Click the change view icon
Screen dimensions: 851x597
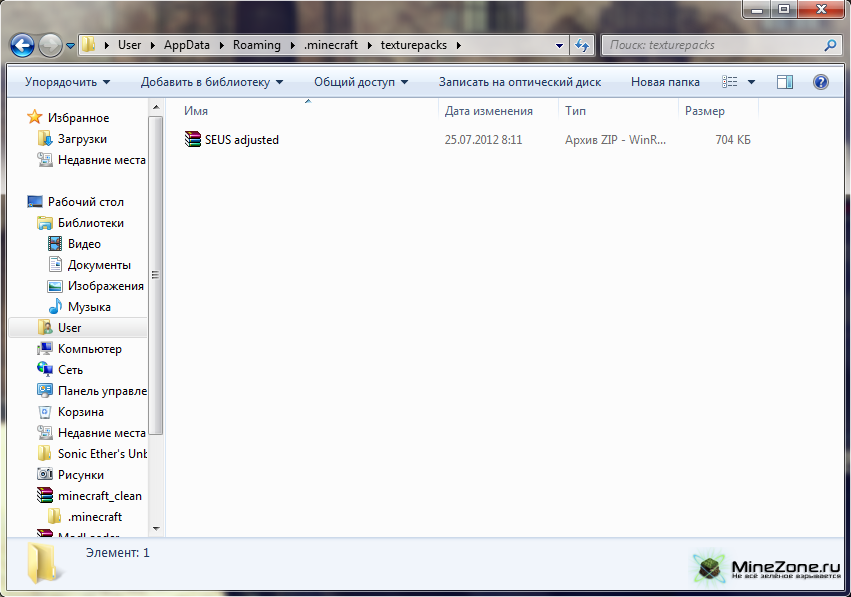tap(731, 82)
